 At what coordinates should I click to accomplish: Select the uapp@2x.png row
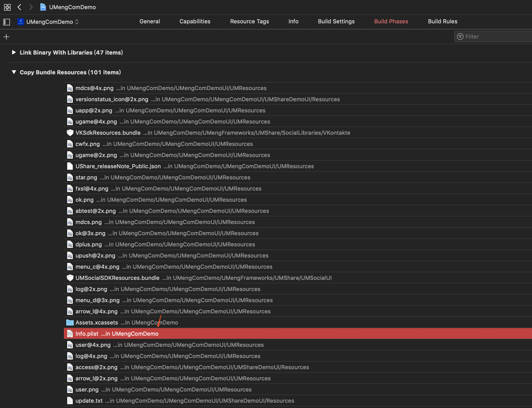click(298, 110)
